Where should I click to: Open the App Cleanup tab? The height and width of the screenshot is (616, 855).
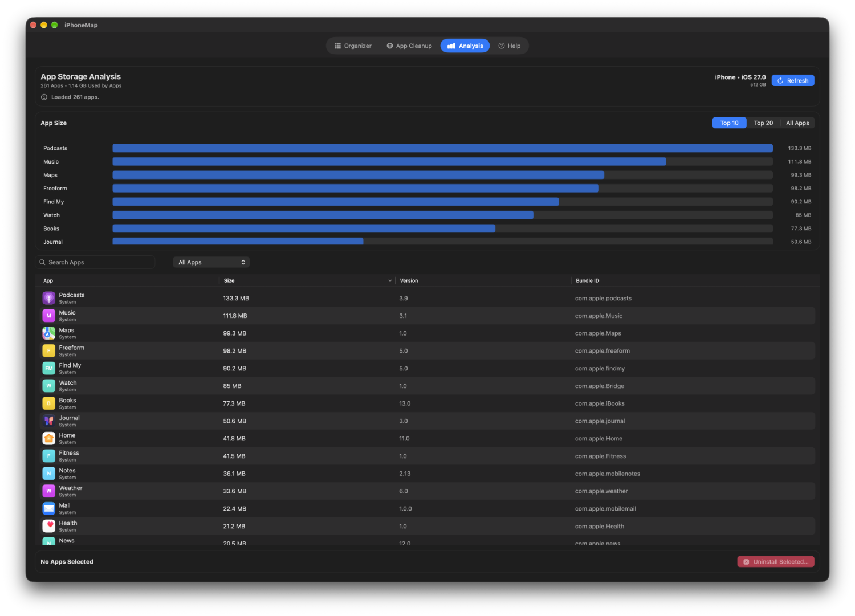(409, 46)
